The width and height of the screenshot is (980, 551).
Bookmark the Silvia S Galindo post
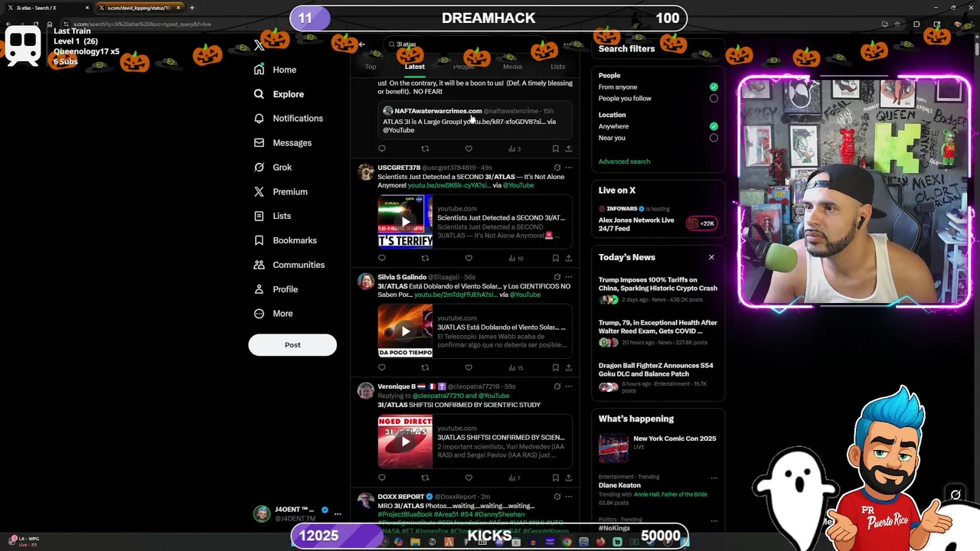pos(555,367)
